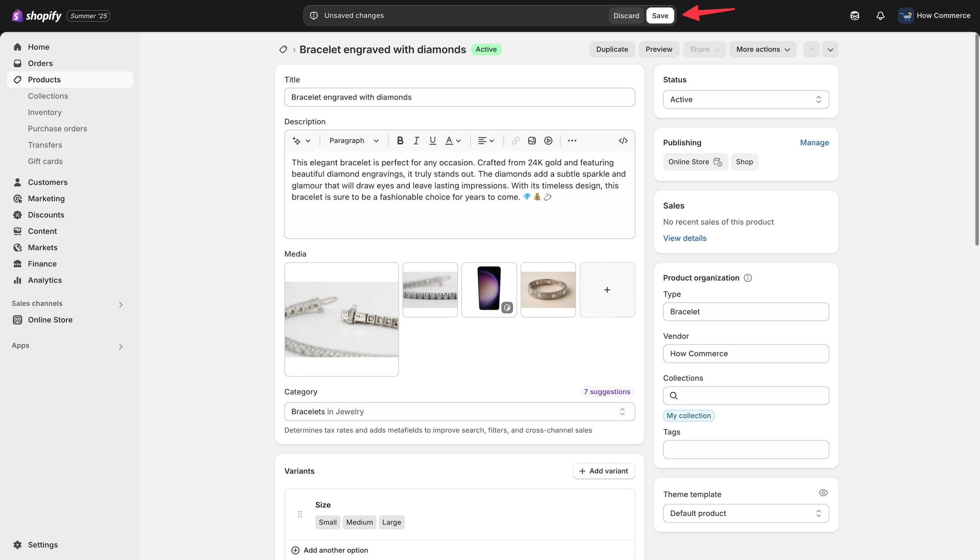Open the text color picker
This screenshot has width=980, height=560.
[x=453, y=141]
